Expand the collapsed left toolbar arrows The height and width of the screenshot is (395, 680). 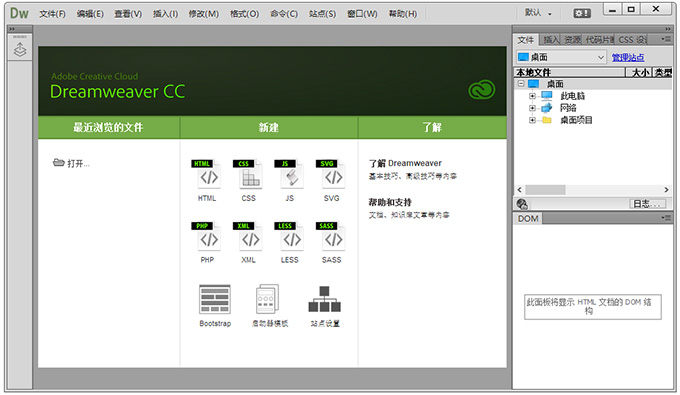[12, 29]
